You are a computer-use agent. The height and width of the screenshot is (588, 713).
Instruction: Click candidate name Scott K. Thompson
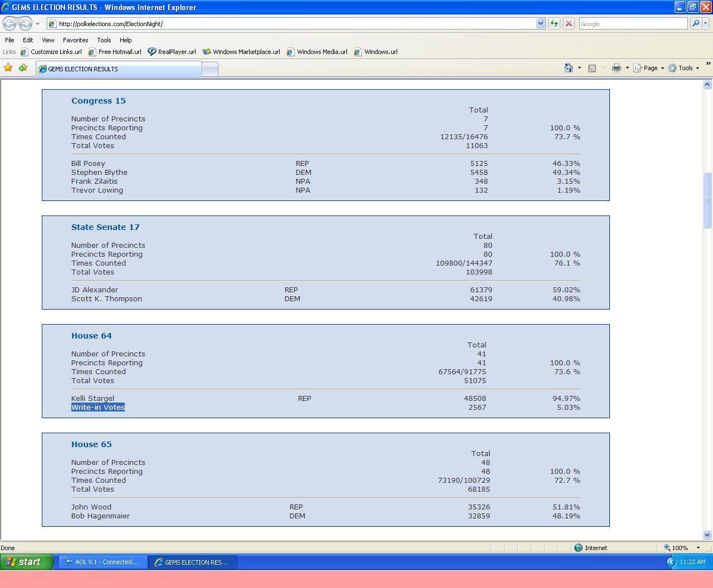(106, 298)
